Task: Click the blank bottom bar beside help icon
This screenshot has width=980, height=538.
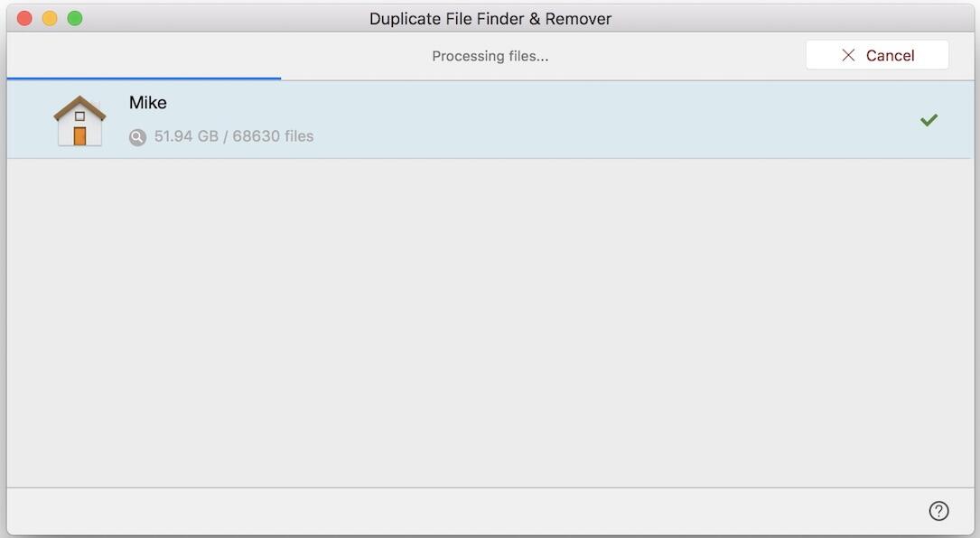Action: (x=462, y=511)
